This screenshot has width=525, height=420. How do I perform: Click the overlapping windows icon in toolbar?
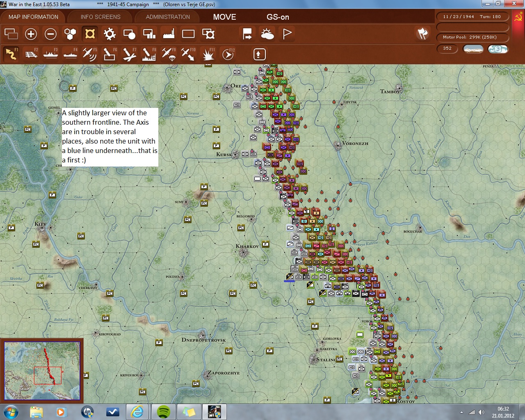tap(11, 34)
